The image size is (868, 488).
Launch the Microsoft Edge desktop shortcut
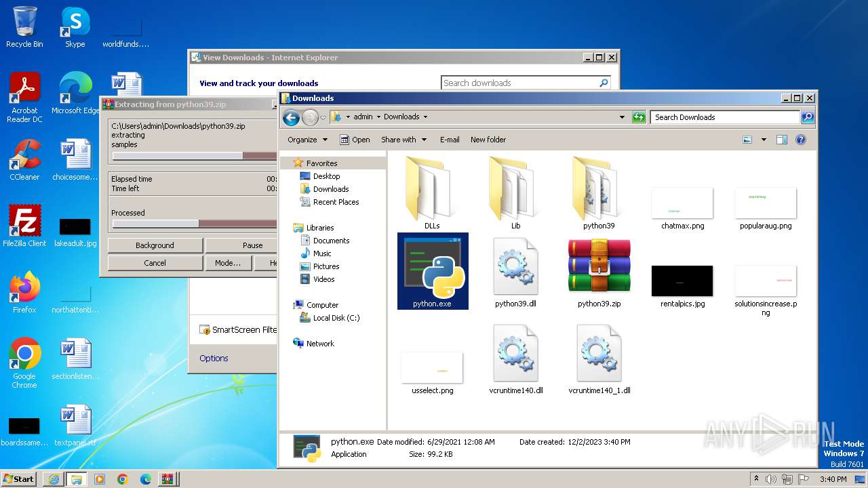pos(75,94)
